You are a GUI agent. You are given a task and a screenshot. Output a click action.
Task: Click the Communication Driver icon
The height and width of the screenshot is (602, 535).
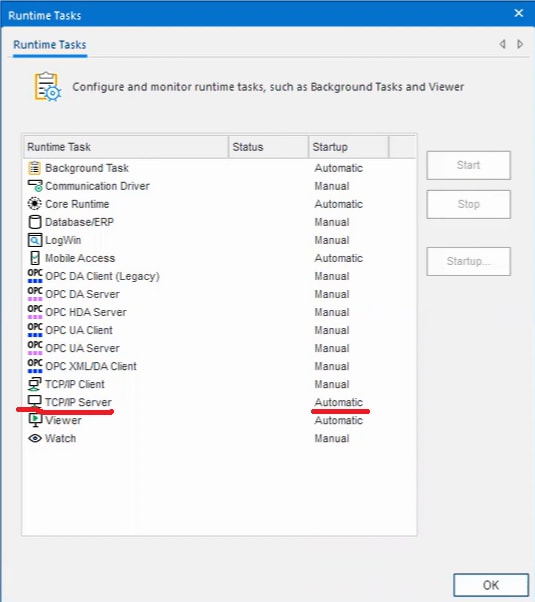point(35,186)
